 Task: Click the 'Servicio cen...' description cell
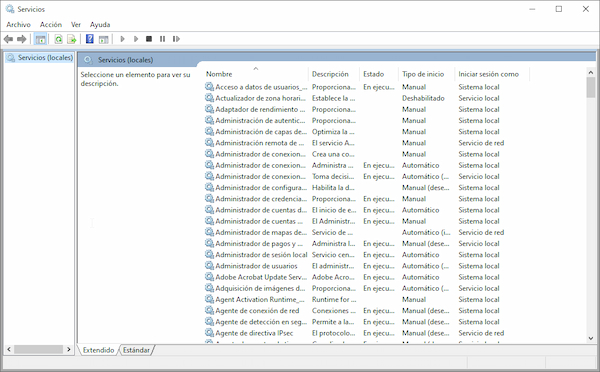pyautogui.click(x=333, y=255)
